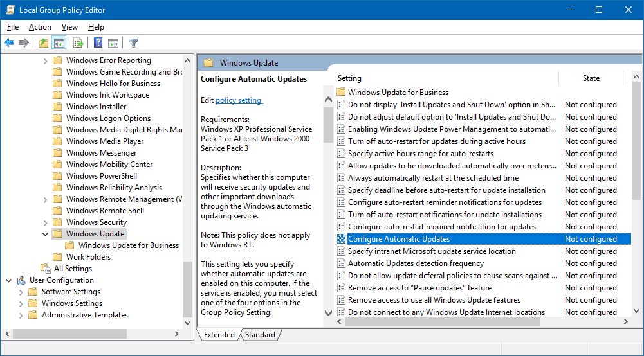Click the settings list scrollbar up arrow

636,76
